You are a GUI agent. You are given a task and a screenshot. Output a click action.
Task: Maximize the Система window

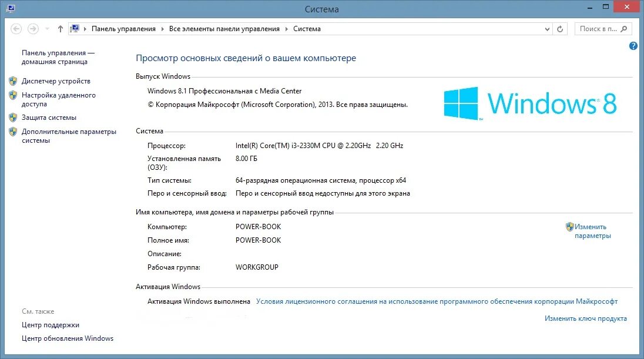click(x=605, y=7)
